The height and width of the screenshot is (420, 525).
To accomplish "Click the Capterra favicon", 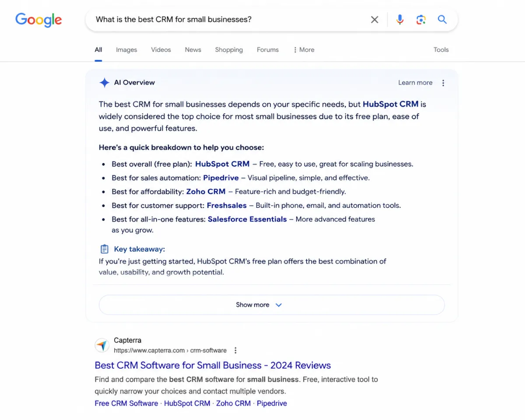I will click(102, 345).
